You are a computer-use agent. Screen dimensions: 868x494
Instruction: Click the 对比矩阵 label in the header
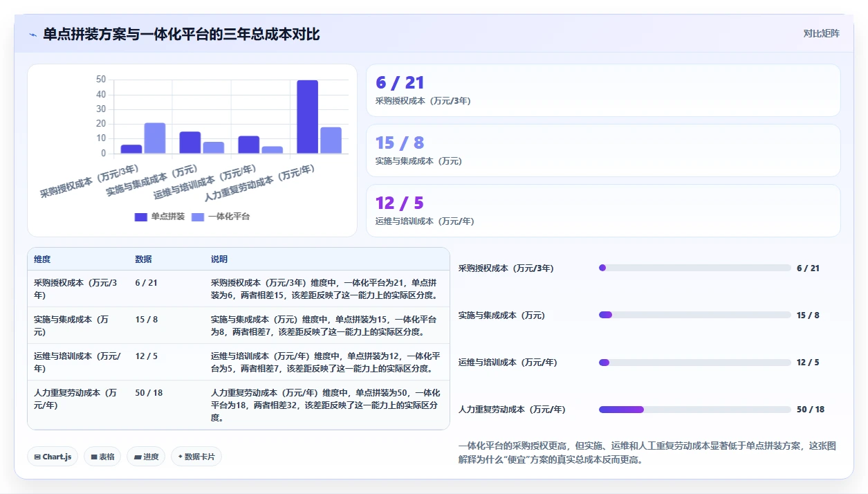pos(821,33)
